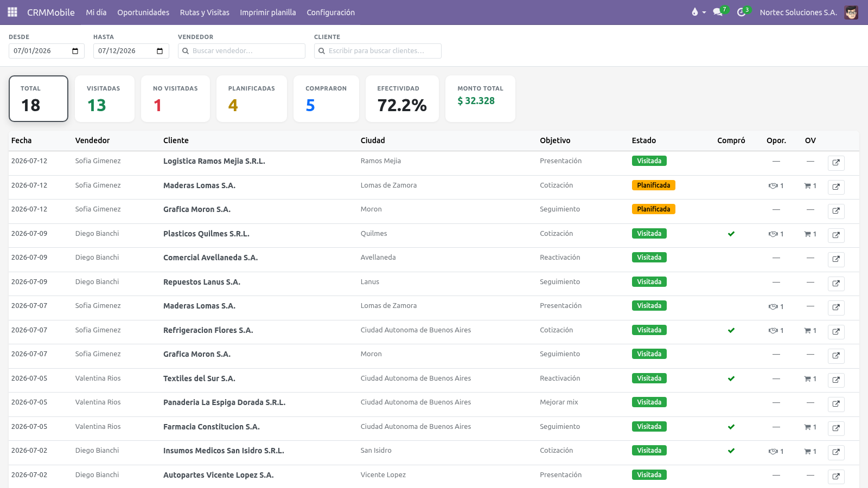Screen dimensions: 868x488
Task: Select client Repuestos Lanus S.A.
Action: click(202, 282)
